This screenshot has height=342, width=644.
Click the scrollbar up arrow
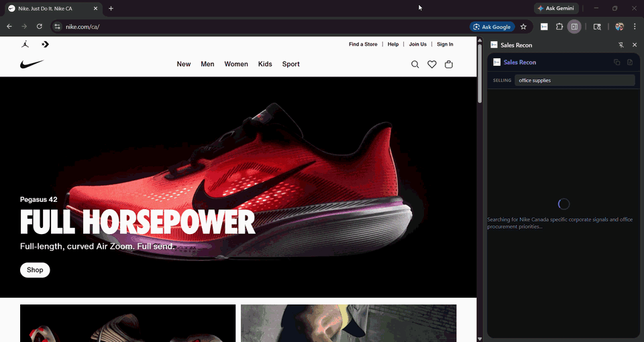(479, 40)
